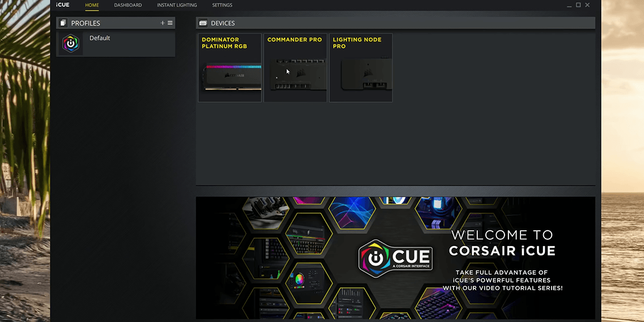
Task: Click the Default profile hexagon icon
Action: pyautogui.click(x=71, y=44)
